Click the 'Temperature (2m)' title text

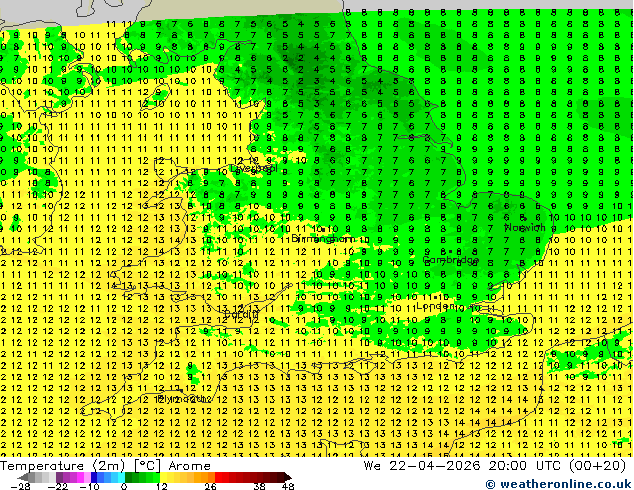63,466
